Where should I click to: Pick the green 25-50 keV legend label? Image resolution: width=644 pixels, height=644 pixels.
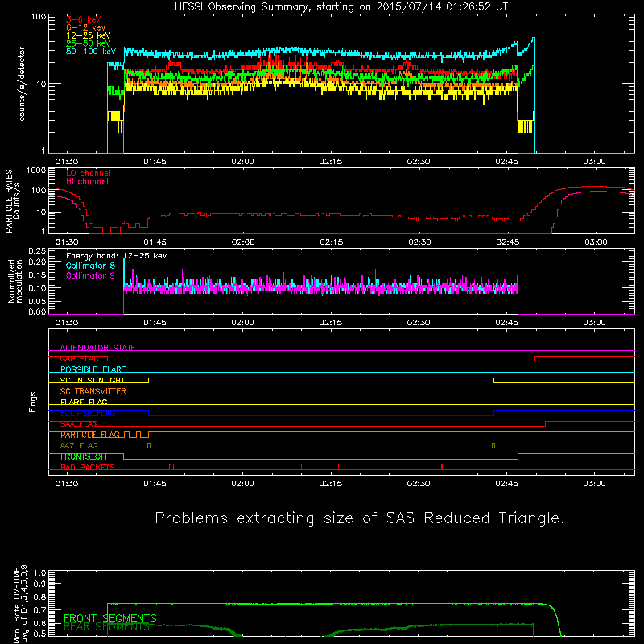[x=89, y=43]
